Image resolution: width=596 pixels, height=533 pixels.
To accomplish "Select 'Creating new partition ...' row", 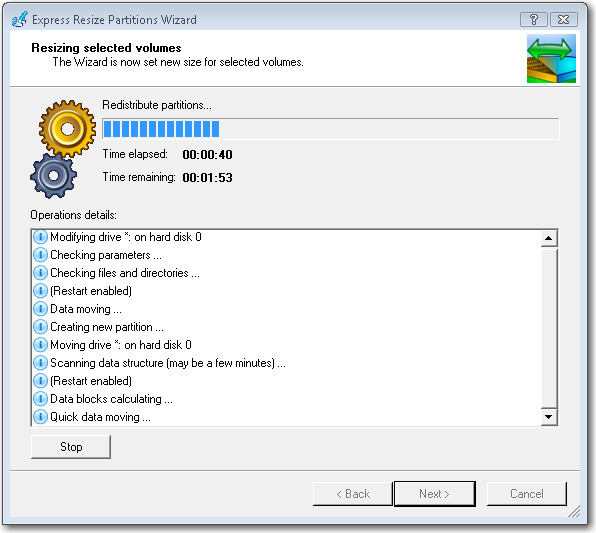I will point(286,327).
